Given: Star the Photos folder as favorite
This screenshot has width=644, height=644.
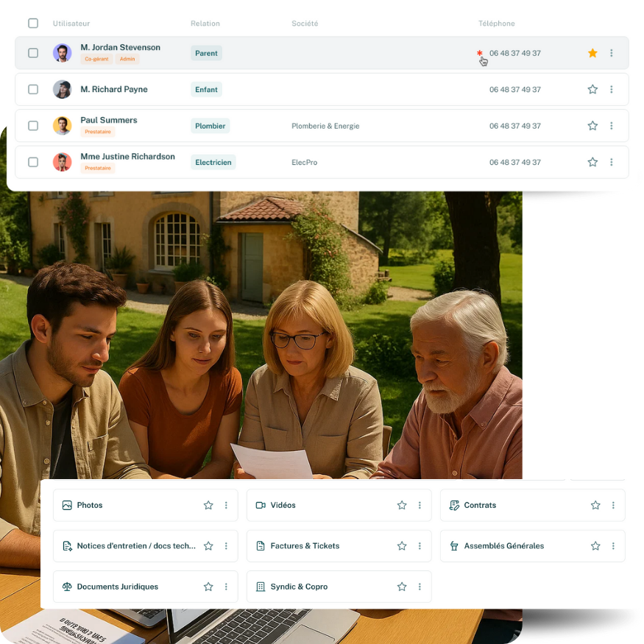Looking at the screenshot, I should tap(208, 506).
